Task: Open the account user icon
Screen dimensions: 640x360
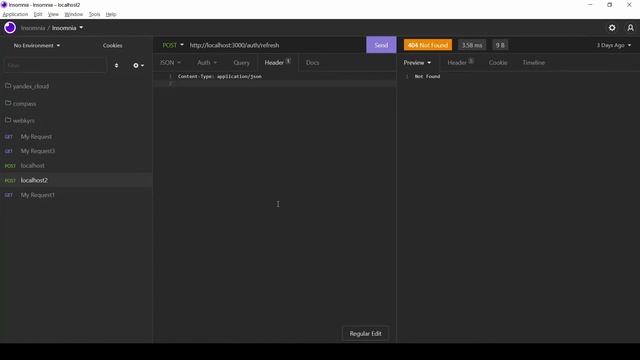Action: [x=630, y=28]
